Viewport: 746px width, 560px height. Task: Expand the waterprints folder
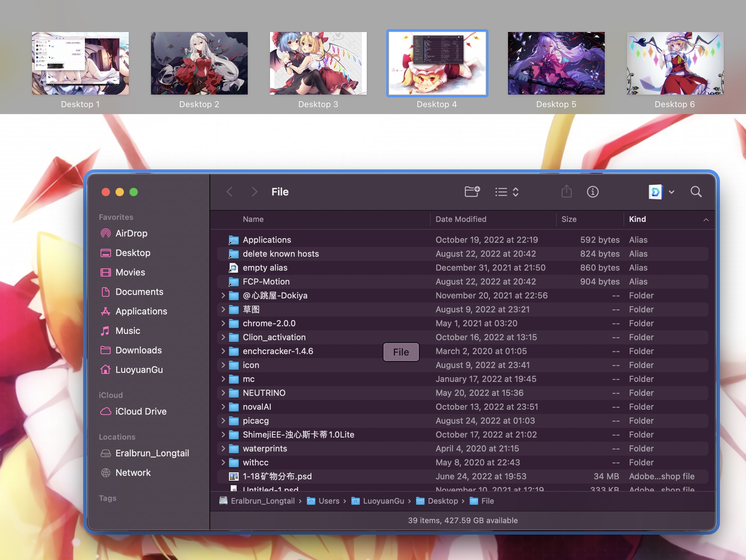tap(223, 448)
